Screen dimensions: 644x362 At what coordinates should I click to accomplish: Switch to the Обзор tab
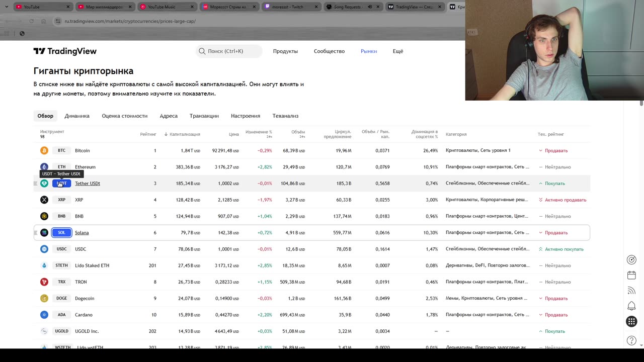coord(45,116)
